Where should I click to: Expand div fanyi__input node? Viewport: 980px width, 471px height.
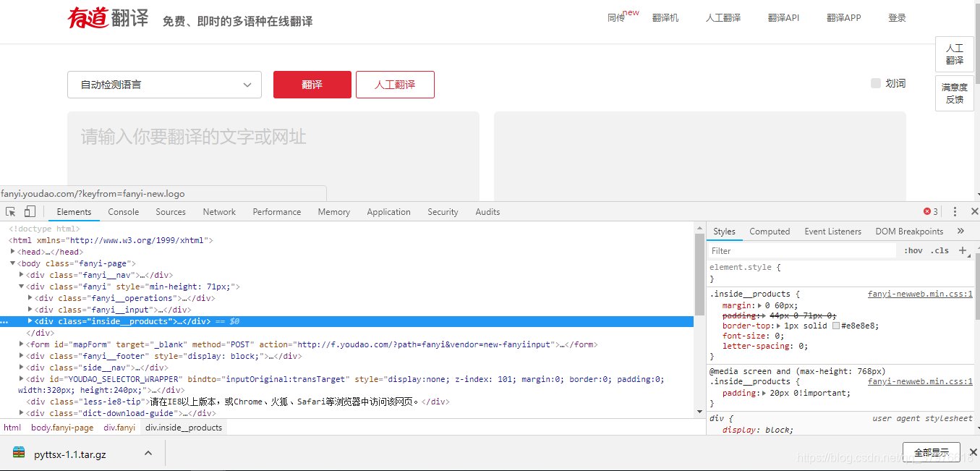[30, 310]
